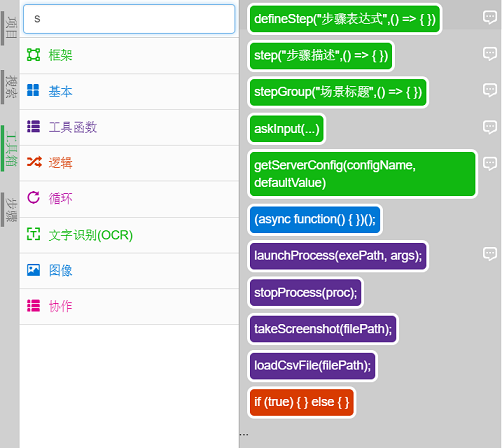The height and width of the screenshot is (448, 502).
Task: Select the stepGroup code block
Action: [x=338, y=92]
